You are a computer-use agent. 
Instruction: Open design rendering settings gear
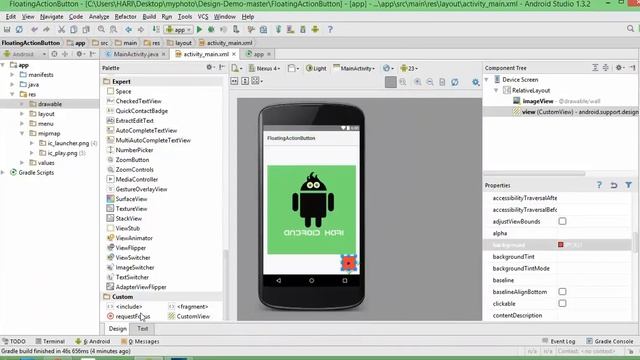tap(476, 82)
